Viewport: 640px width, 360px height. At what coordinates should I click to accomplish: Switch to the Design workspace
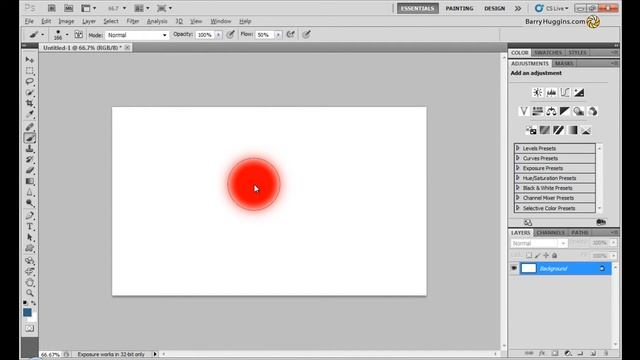point(494,8)
